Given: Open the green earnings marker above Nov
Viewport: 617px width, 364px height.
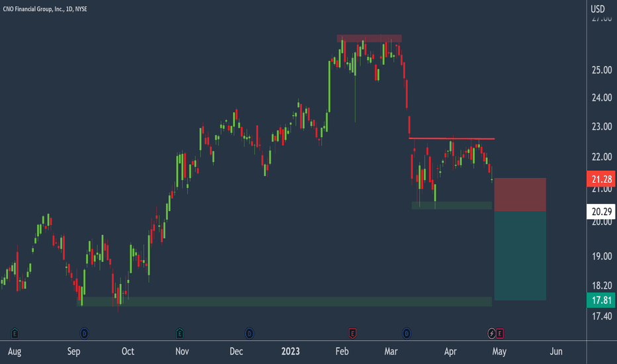Looking at the screenshot, I should click(x=179, y=334).
